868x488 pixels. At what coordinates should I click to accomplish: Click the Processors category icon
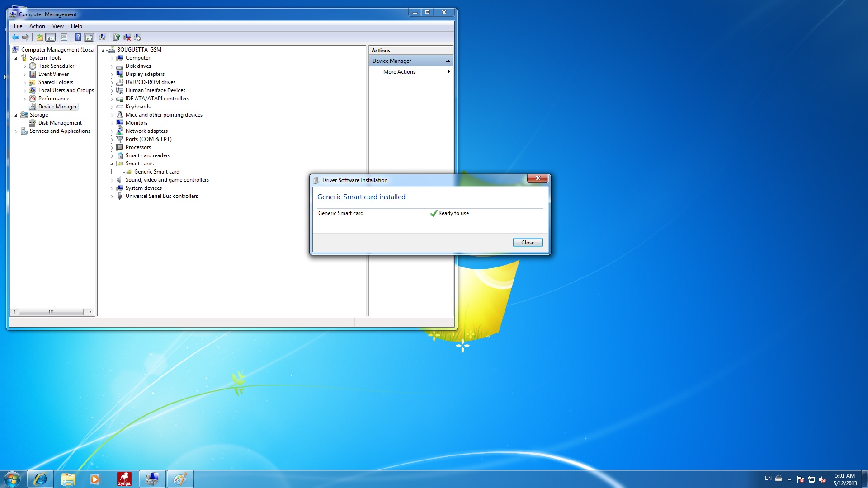tap(120, 147)
